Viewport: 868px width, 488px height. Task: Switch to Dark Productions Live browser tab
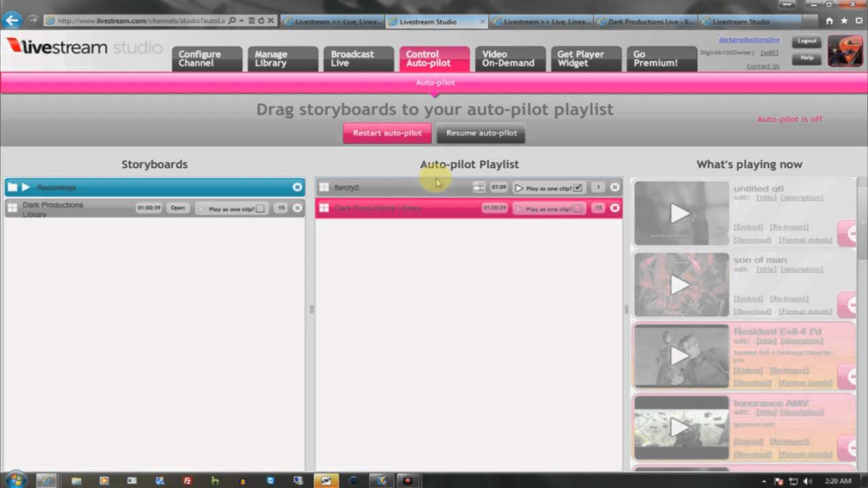[645, 22]
